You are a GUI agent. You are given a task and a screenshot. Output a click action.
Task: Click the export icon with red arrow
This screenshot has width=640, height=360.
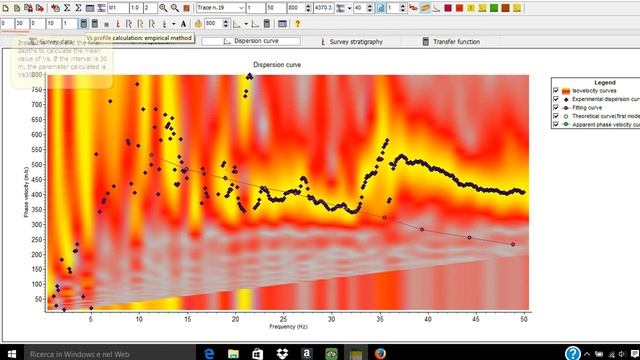coord(40,8)
